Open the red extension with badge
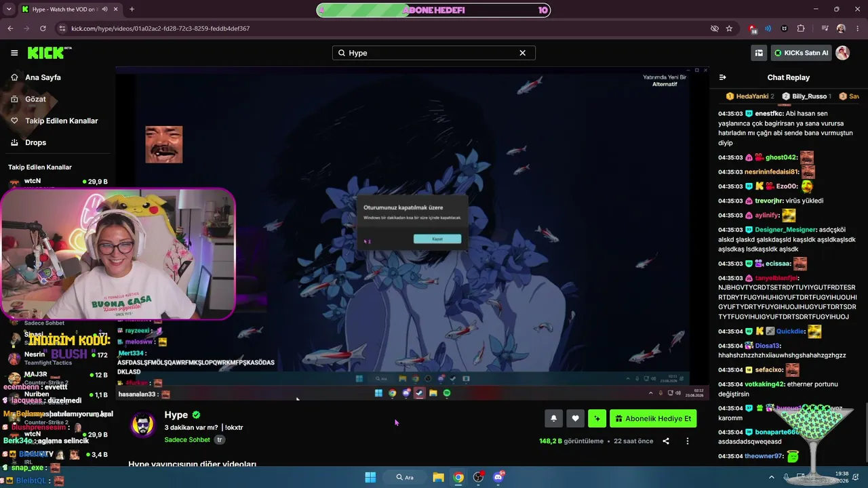Image resolution: width=868 pixels, height=488 pixels. [x=752, y=28]
